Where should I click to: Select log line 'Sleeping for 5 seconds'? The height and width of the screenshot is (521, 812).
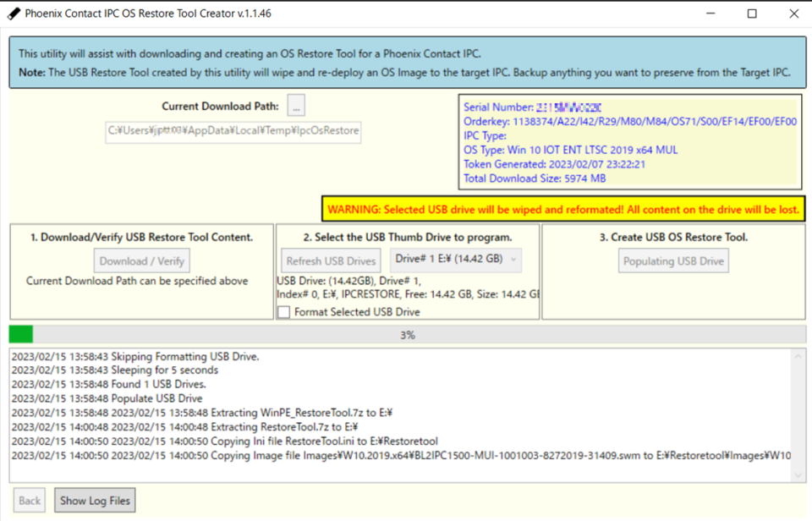(115, 370)
